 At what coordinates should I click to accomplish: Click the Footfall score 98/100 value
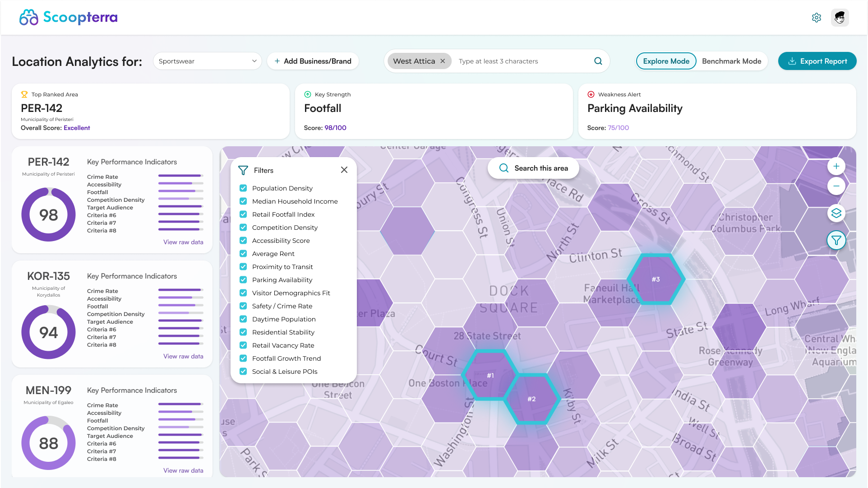point(335,128)
